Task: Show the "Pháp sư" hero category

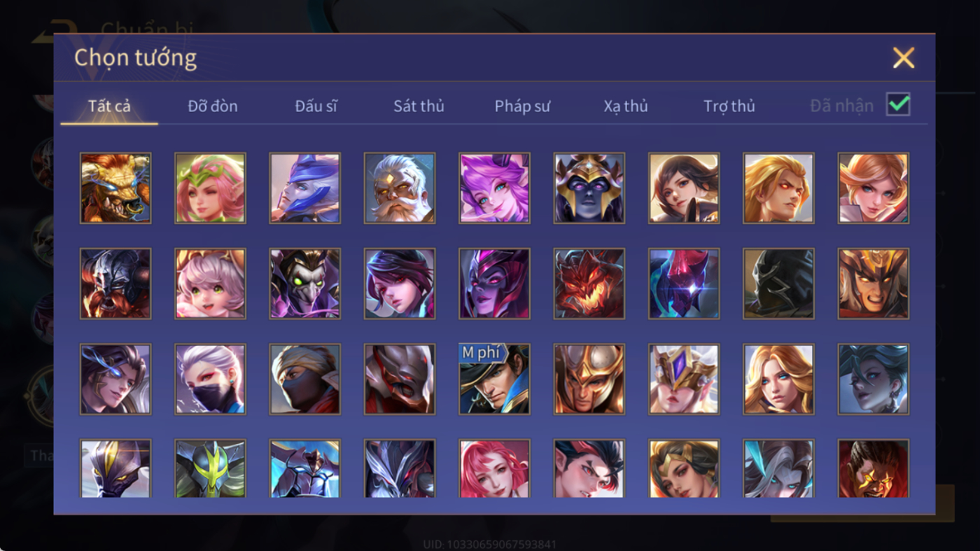Action: point(522,106)
